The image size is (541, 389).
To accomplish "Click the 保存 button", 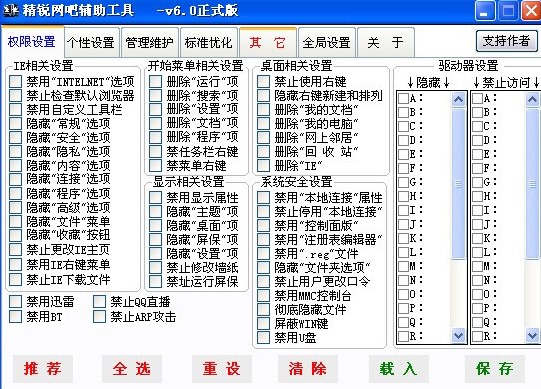I will pos(495,369).
